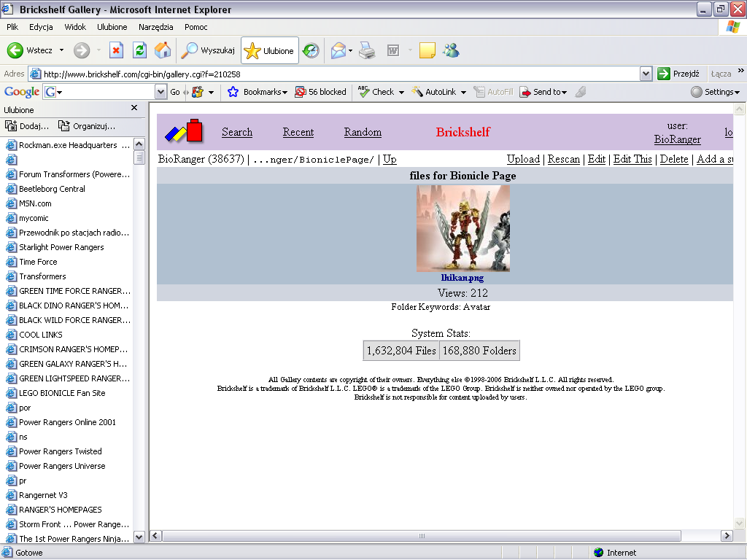
Task: Open the History clock icon
Action: click(x=311, y=50)
